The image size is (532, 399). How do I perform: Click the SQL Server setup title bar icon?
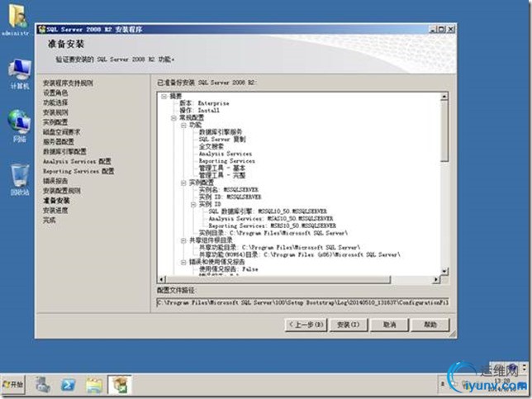[42, 29]
